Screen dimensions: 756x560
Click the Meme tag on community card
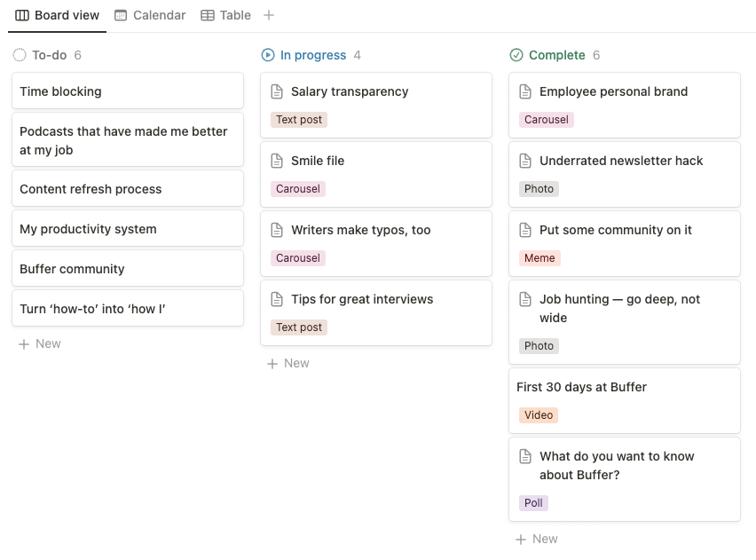point(539,258)
